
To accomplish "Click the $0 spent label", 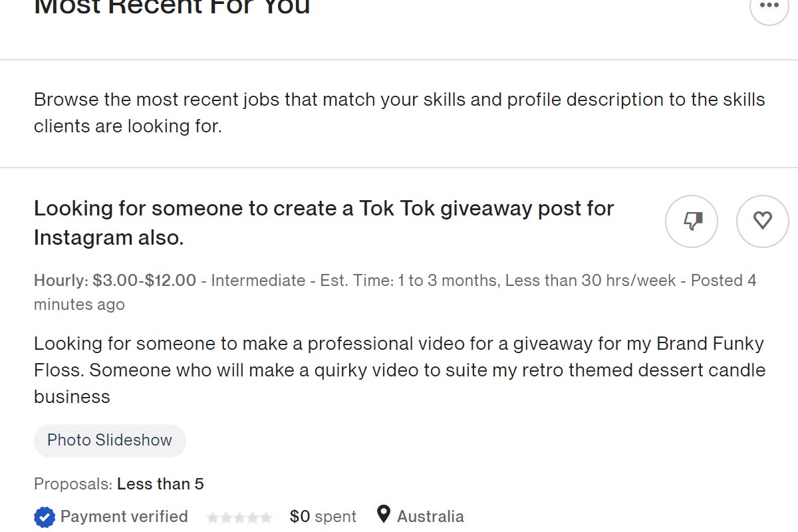I will [323, 517].
